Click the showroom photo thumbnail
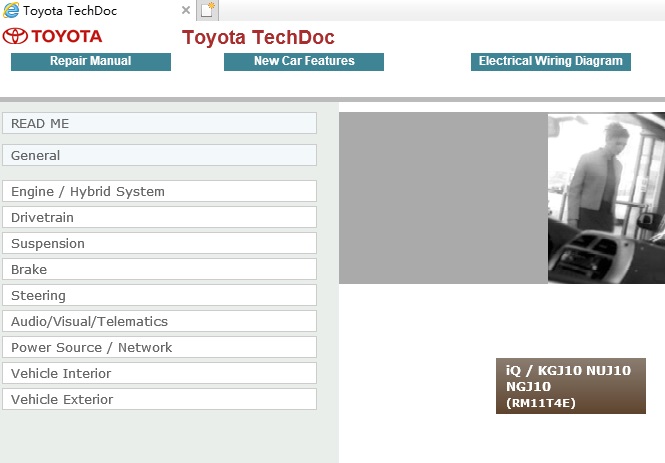665x463 pixels. point(606,198)
